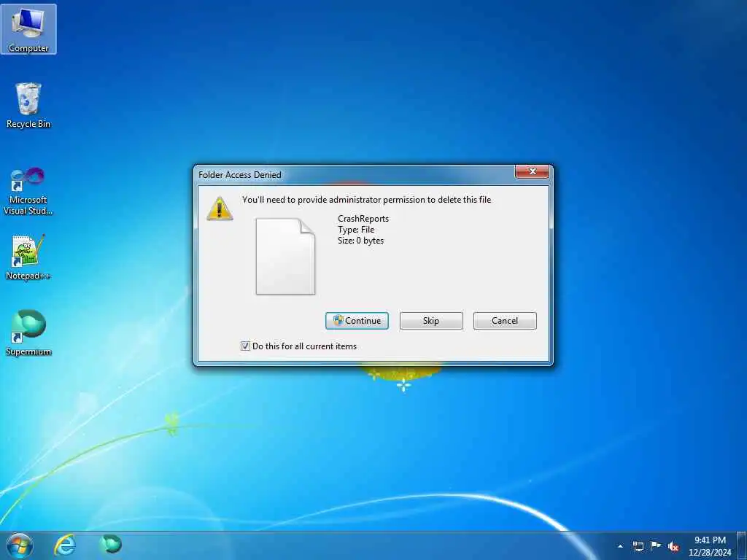The height and width of the screenshot is (560, 747).
Task: Click the Show desktop strip
Action: (x=742, y=545)
